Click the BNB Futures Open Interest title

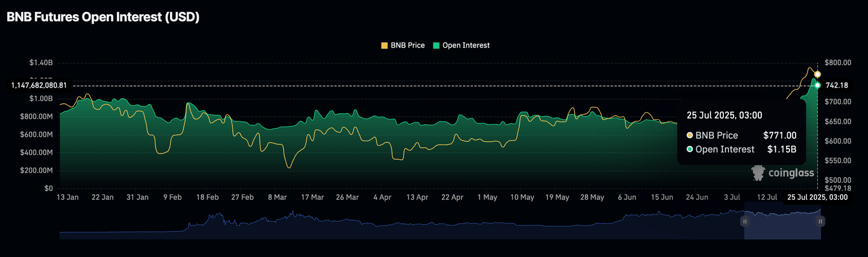click(x=103, y=18)
